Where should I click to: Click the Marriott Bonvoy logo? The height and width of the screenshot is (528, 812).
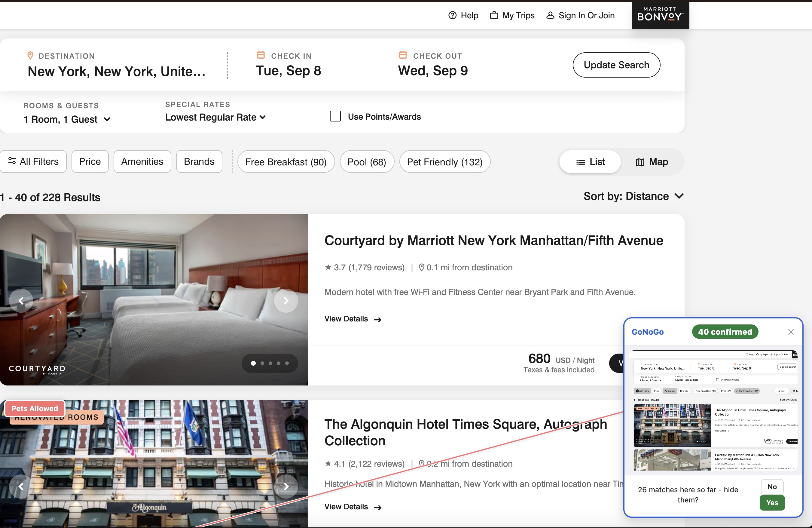tap(660, 15)
